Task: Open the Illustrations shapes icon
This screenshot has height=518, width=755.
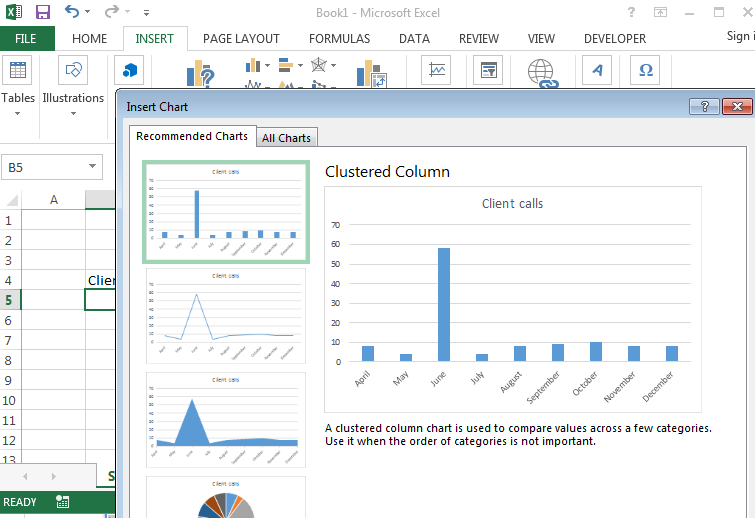Action: pos(73,70)
